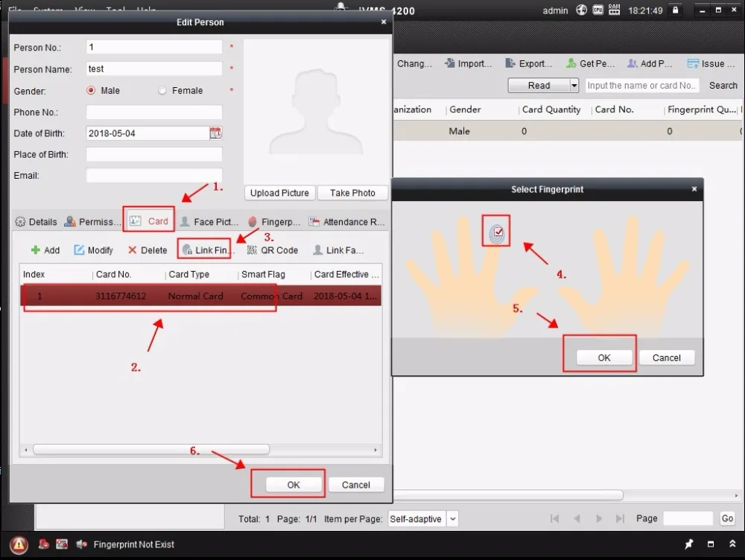Screen dimensions: 745x560
Task: Click the Phone No. input field
Action: [x=154, y=112]
